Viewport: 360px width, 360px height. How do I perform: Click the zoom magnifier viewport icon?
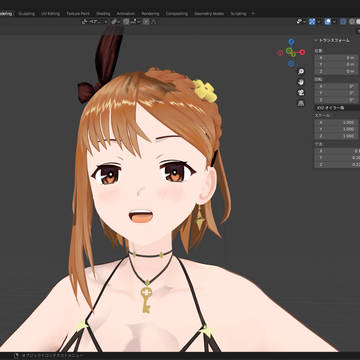coord(301,71)
